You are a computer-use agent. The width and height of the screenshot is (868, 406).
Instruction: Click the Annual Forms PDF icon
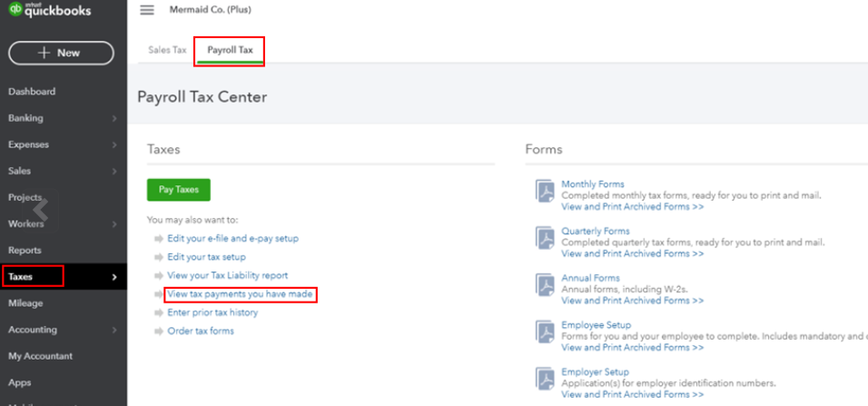coord(544,284)
